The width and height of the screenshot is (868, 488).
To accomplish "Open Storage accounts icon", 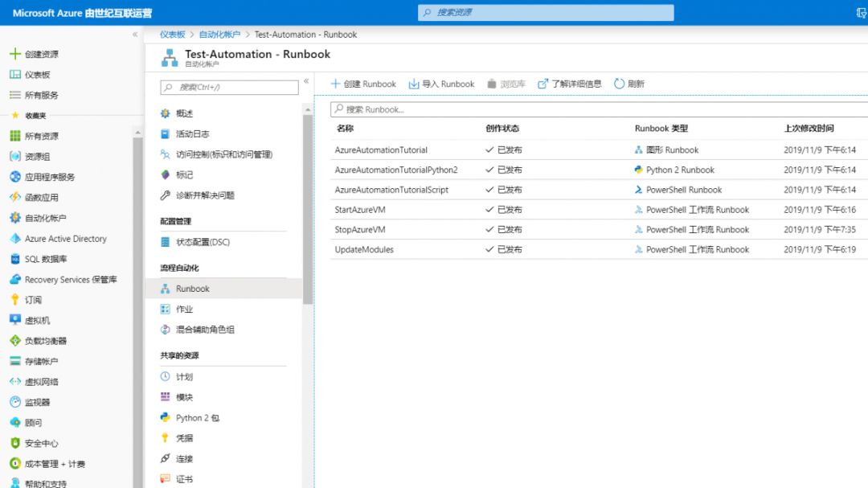I will tap(15, 361).
